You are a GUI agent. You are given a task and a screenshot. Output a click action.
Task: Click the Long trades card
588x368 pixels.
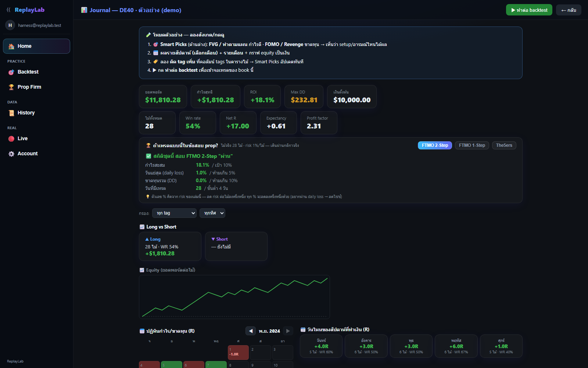tap(170, 246)
